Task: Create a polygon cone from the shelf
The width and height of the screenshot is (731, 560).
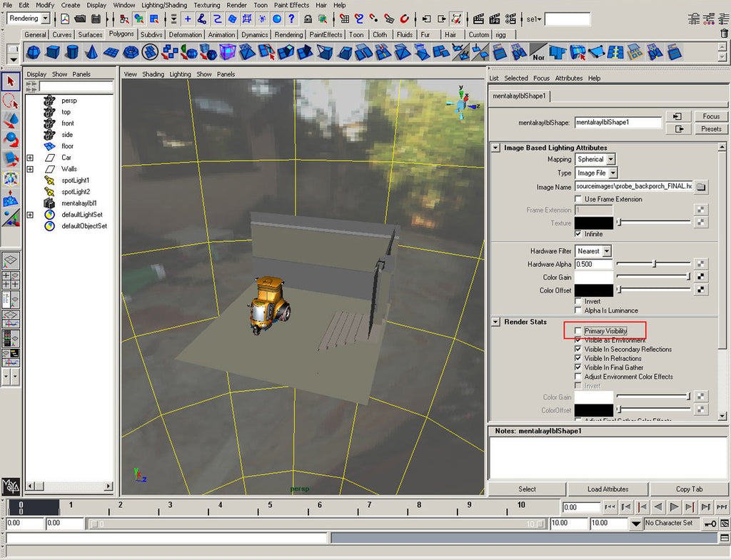Action: tap(91, 52)
